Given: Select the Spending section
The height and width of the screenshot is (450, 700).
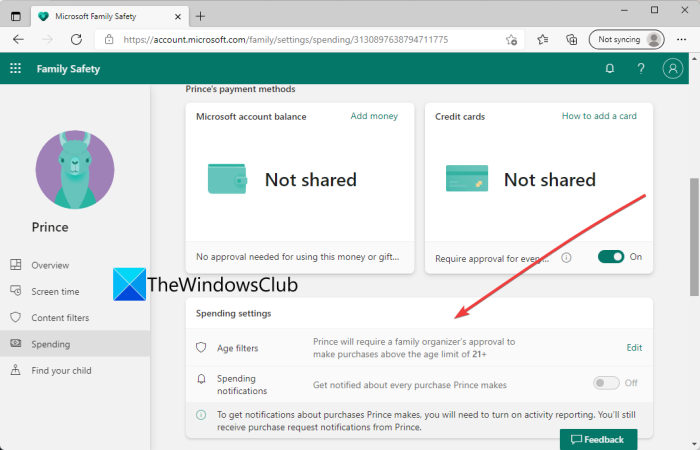Looking at the screenshot, I should [75, 344].
